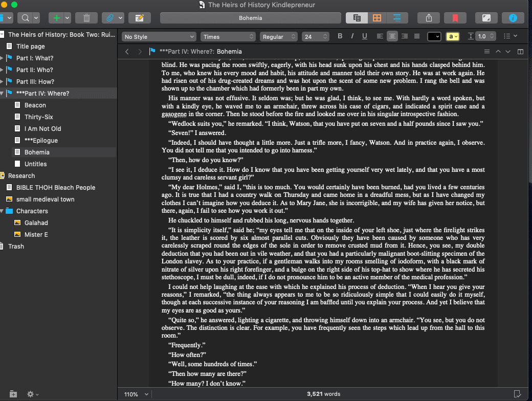Switch to Corkboard view
The image size is (532, 401).
377,17
